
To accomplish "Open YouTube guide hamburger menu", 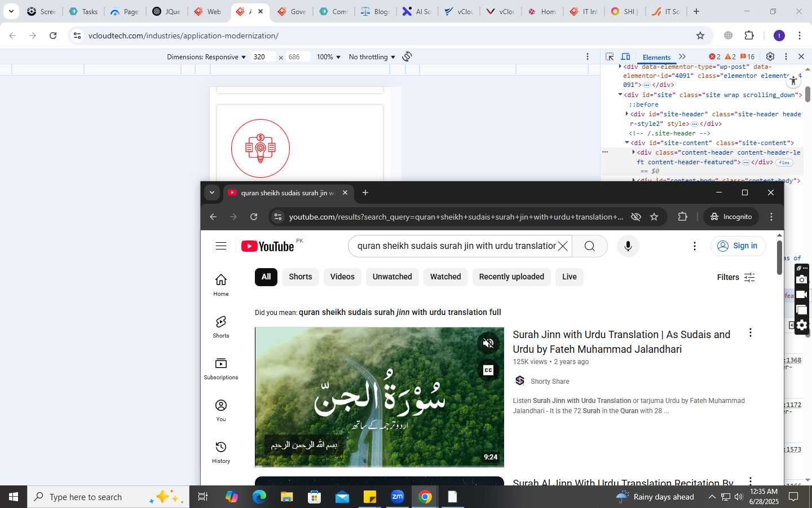I will (221, 246).
